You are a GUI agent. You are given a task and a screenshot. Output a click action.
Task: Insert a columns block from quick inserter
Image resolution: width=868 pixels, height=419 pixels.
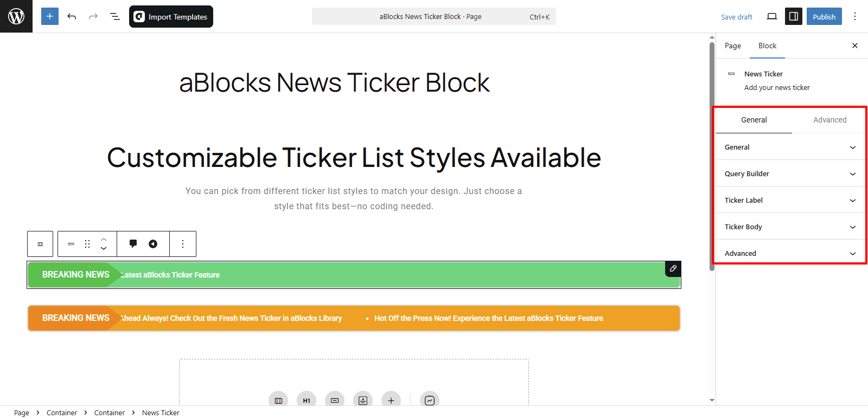point(278,401)
